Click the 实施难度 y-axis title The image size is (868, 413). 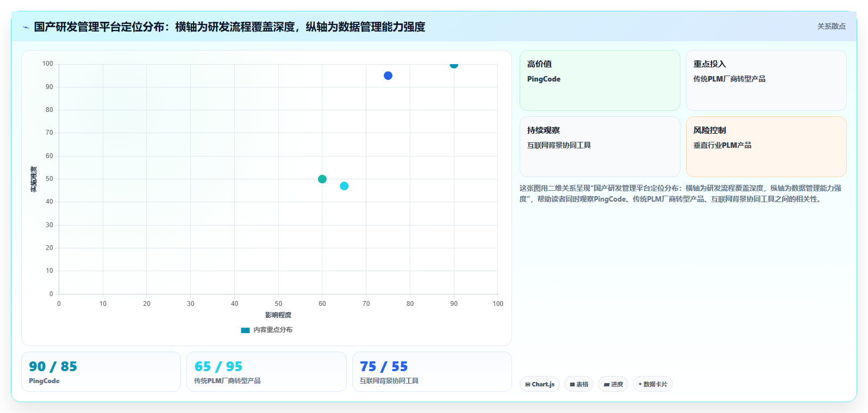[x=34, y=179]
